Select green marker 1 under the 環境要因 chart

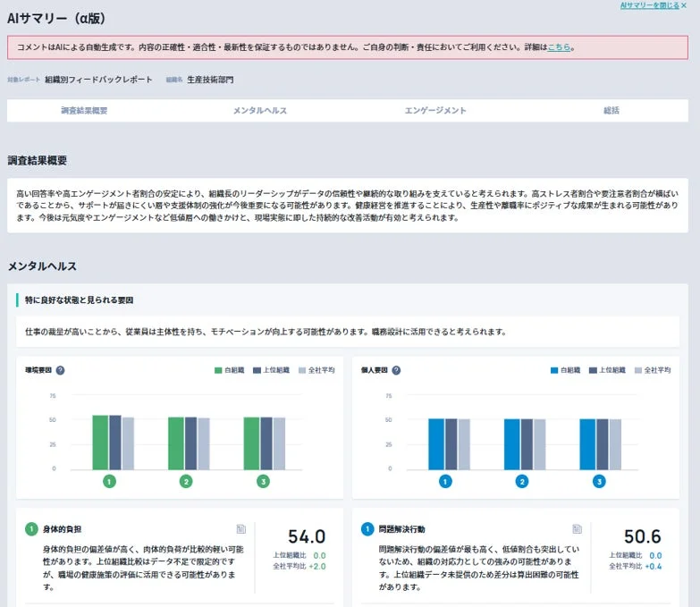[109, 482]
